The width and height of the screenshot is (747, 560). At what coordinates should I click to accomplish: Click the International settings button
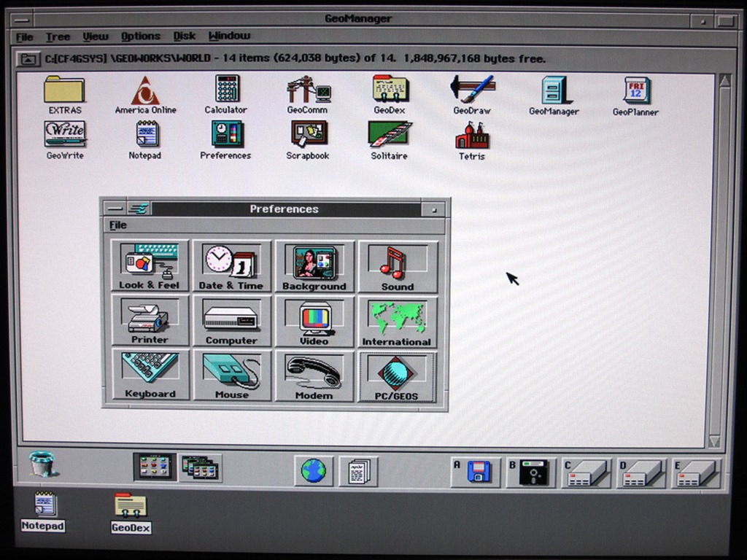[398, 322]
